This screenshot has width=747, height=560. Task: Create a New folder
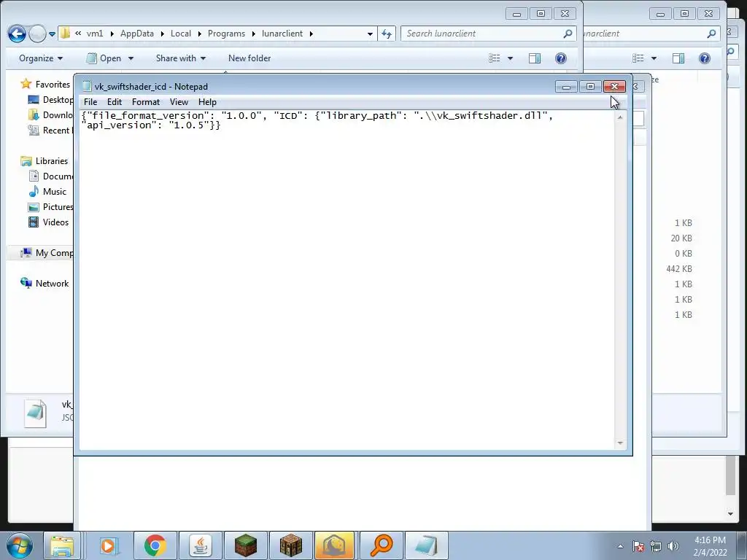point(249,58)
